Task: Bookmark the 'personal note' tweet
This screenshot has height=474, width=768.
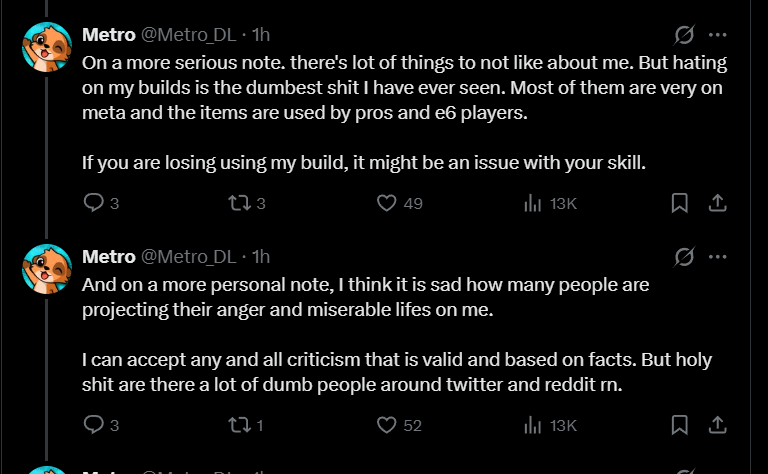Action: [x=679, y=425]
